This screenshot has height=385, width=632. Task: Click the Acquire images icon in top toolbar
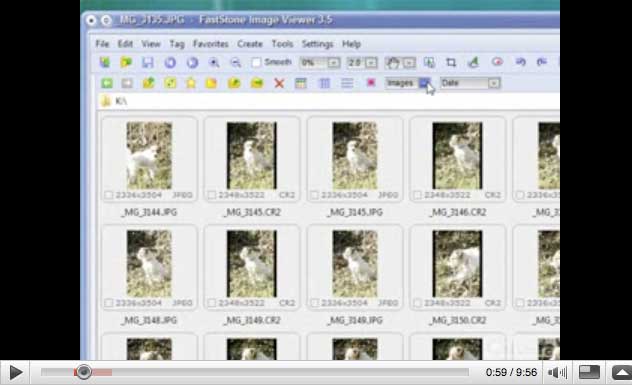click(105, 62)
